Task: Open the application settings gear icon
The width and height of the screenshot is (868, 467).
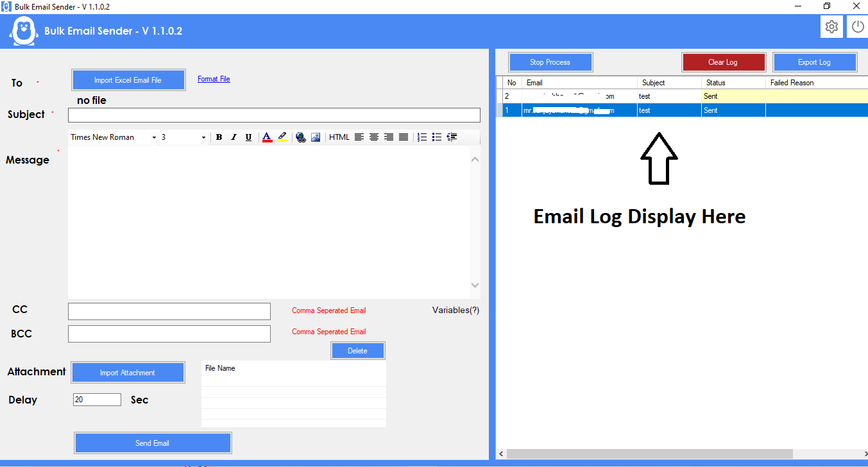Action: pos(831,26)
